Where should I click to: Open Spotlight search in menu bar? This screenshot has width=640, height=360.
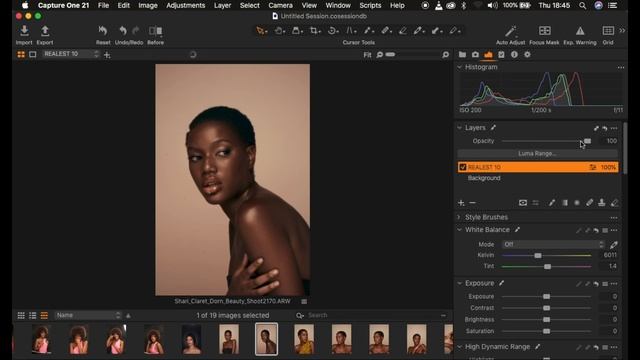tap(582, 5)
